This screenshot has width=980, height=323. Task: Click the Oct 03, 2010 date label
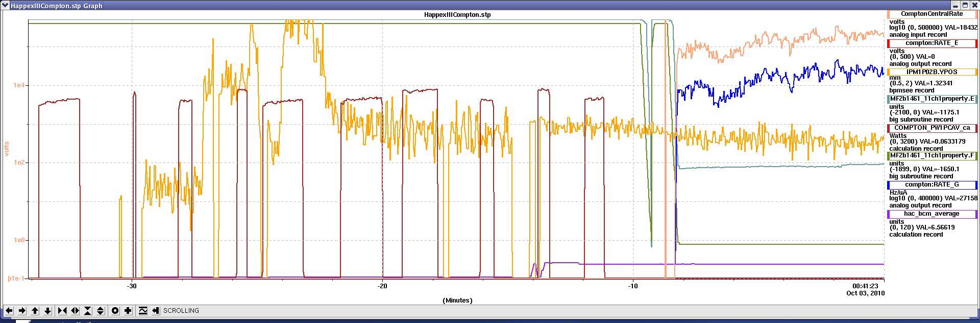(865, 293)
